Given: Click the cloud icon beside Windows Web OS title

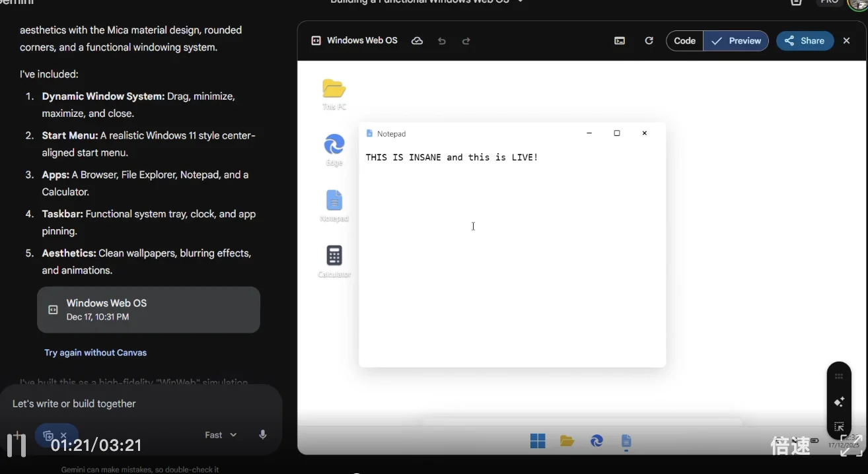Looking at the screenshot, I should (417, 40).
